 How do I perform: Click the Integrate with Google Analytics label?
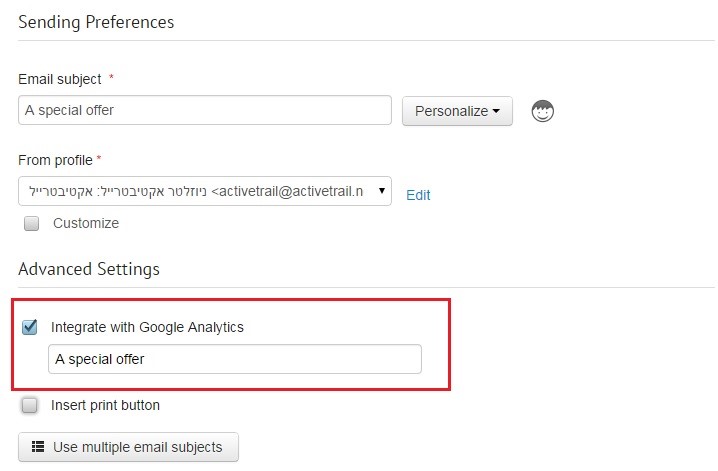[147, 327]
